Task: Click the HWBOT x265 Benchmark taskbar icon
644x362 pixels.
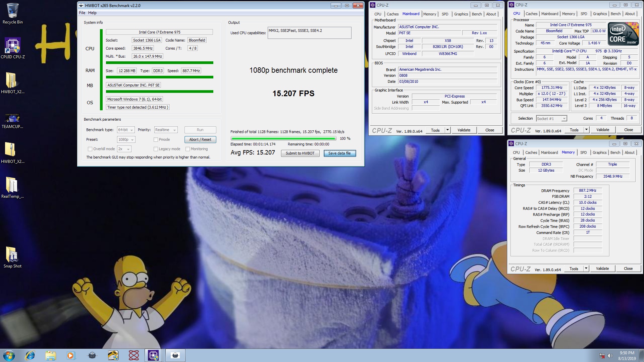Action: [175, 355]
